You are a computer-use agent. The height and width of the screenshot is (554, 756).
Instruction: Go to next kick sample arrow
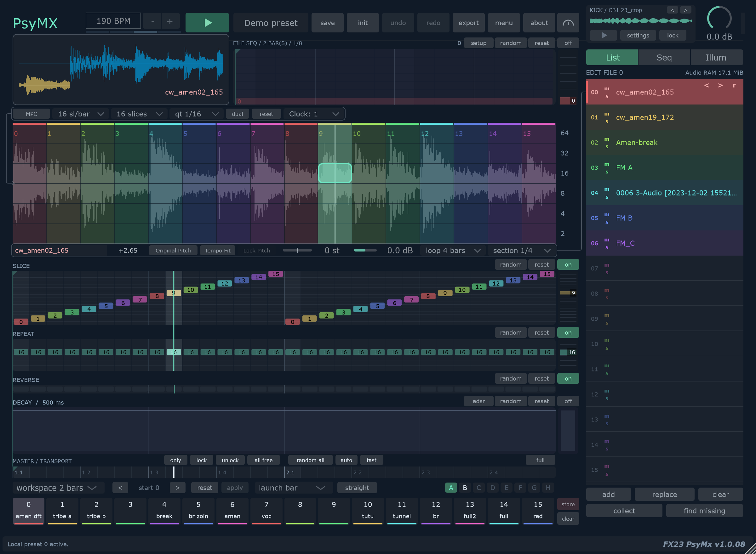coord(685,10)
